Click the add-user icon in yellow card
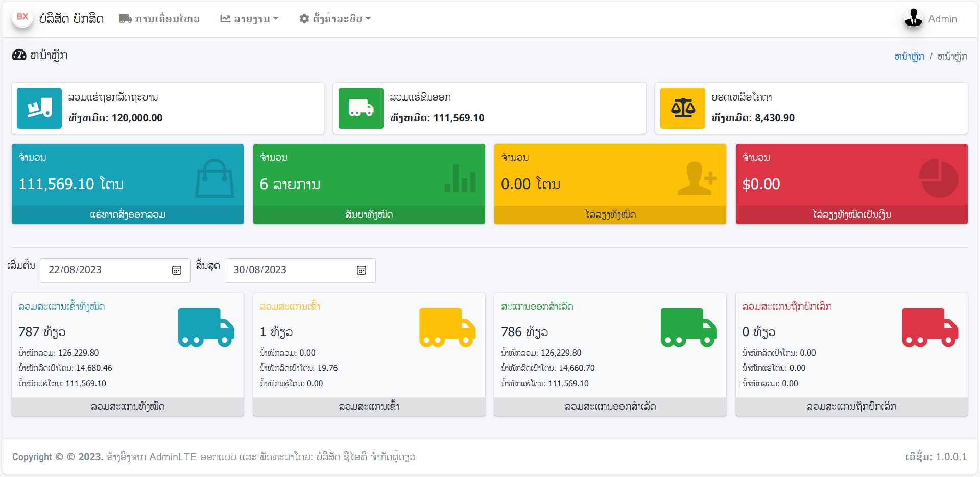The width and height of the screenshot is (980, 477). (x=697, y=178)
